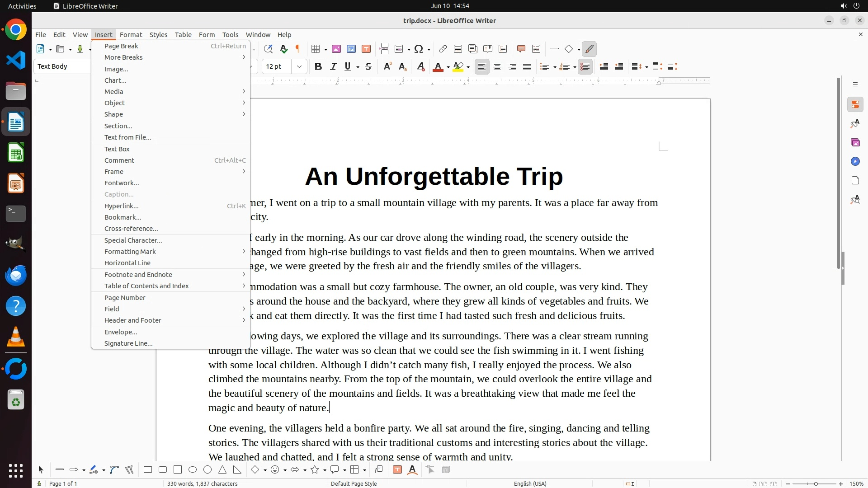
Task: Click the Insert Fontwork Text icon
Action: 412,470
